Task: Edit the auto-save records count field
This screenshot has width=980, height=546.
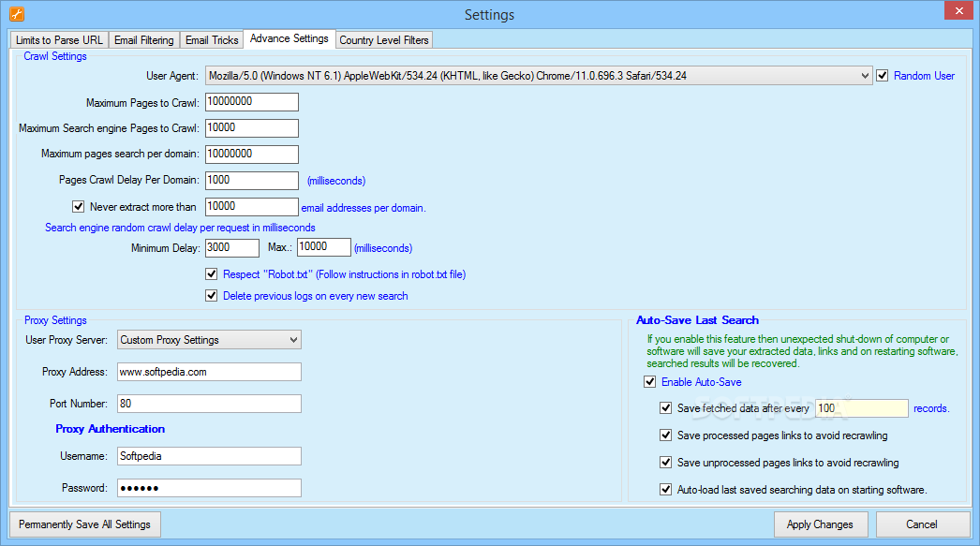Action: click(862, 408)
